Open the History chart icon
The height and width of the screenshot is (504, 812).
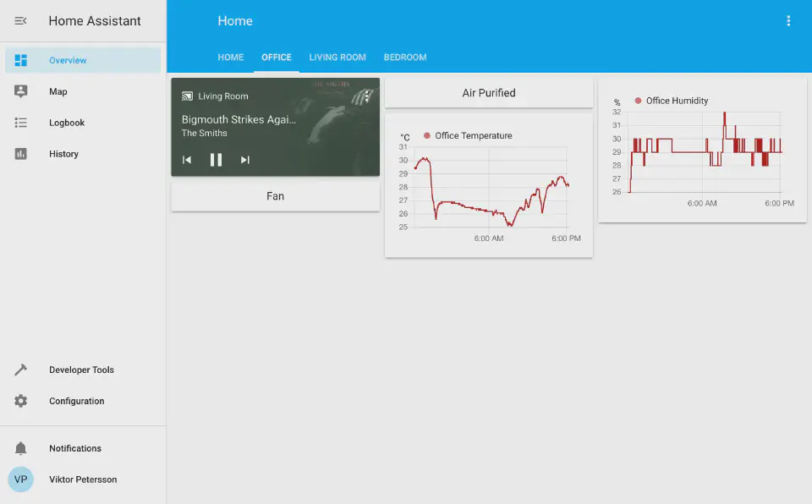pyautogui.click(x=21, y=154)
